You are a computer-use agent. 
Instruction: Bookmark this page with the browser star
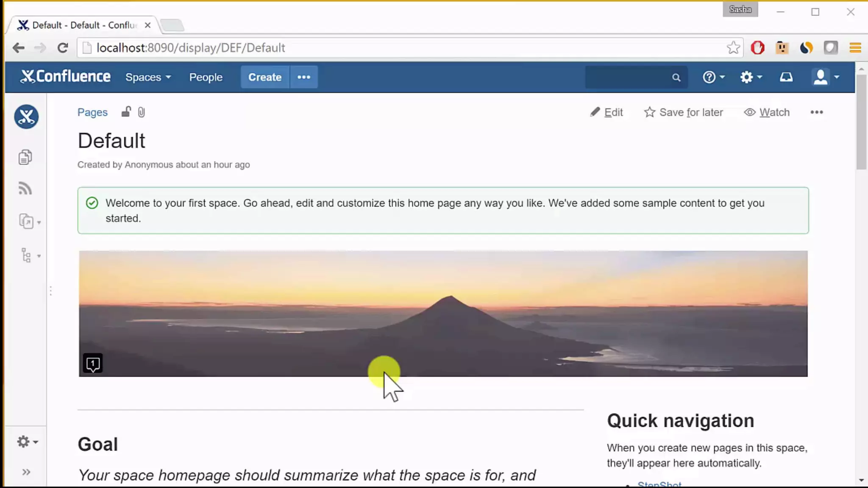tap(733, 48)
